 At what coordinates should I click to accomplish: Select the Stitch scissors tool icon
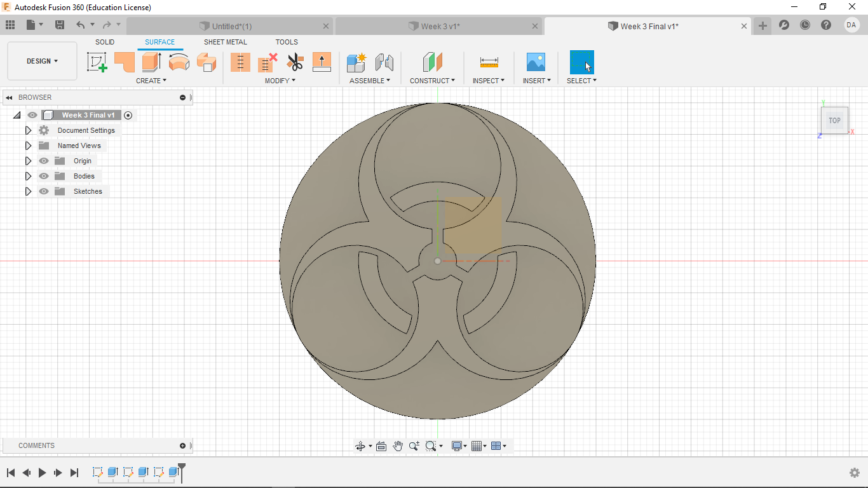(x=295, y=62)
